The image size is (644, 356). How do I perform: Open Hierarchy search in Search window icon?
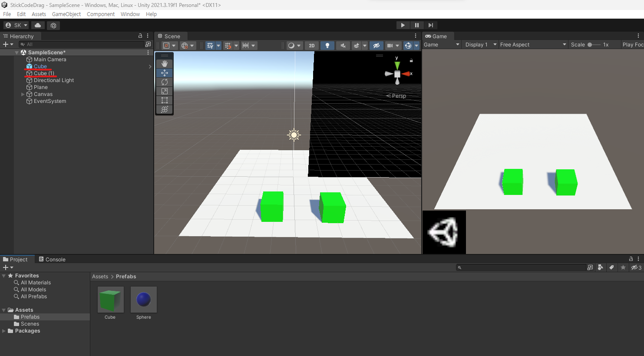[x=148, y=44]
